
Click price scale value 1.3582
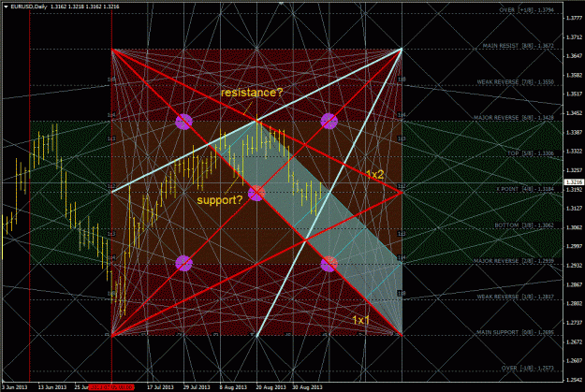pos(574,75)
